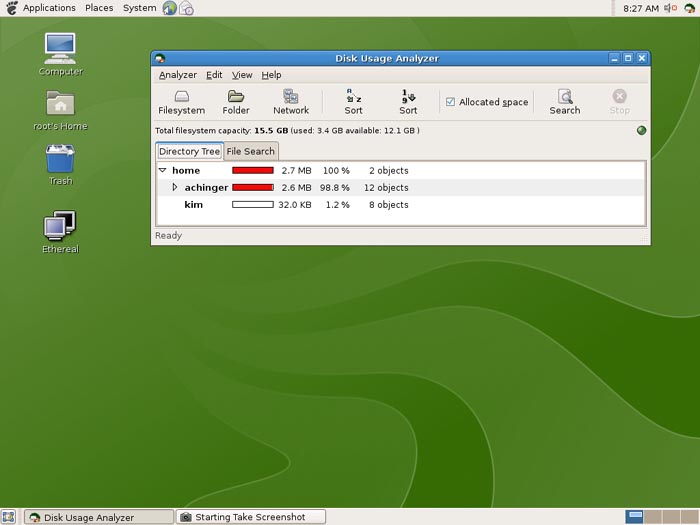Open the Applications menu in top panel
The image size is (700, 525).
[49, 8]
